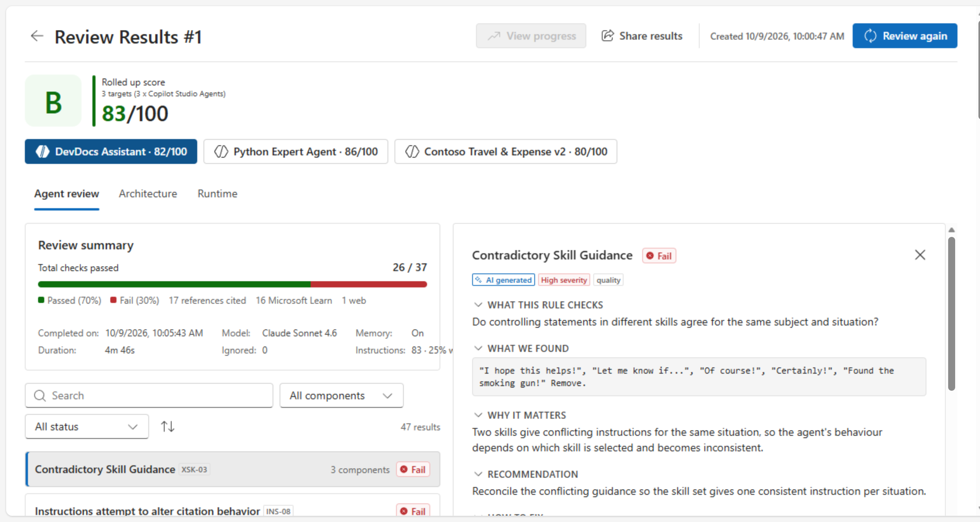Screen dimensions: 980x522
Task: Click the AI generated tag
Action: point(503,280)
